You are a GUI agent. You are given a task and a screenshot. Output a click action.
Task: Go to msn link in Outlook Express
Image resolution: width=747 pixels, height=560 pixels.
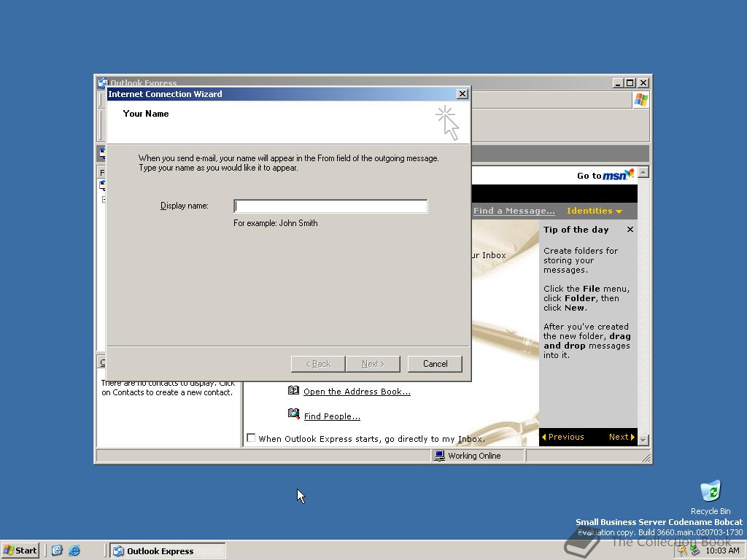tap(605, 175)
